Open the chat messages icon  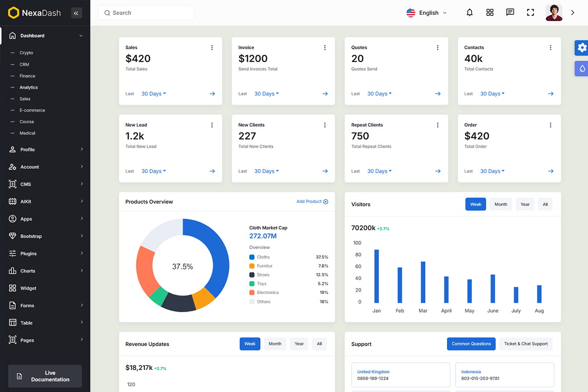click(510, 13)
